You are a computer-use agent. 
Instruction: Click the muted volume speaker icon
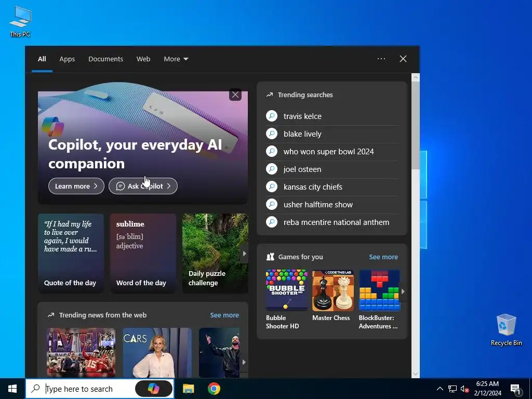point(464,389)
